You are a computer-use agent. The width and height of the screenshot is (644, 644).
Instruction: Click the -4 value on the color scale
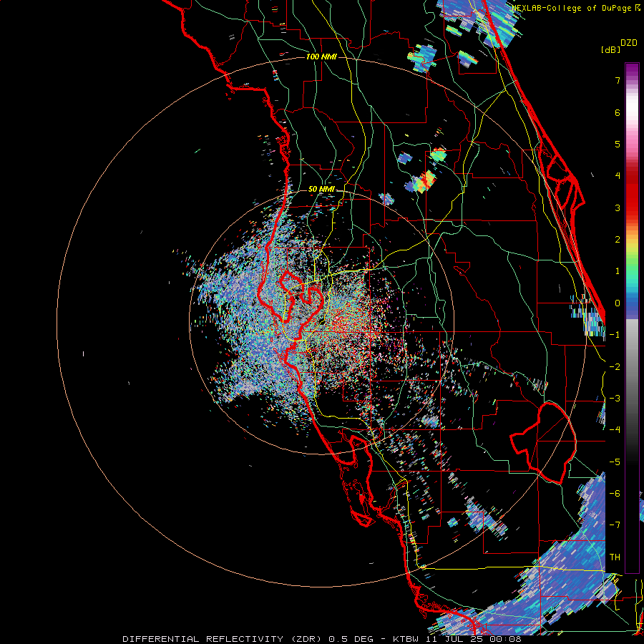[615, 430]
